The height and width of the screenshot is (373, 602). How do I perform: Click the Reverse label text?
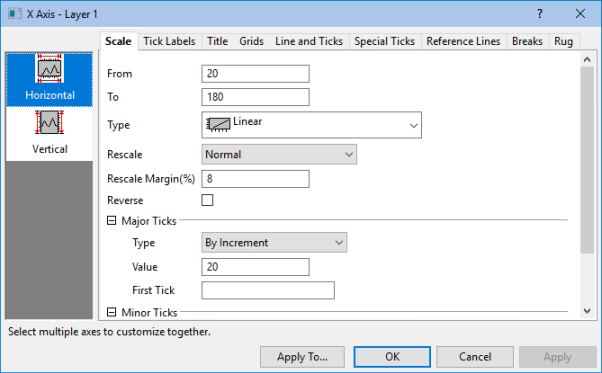[x=125, y=200]
